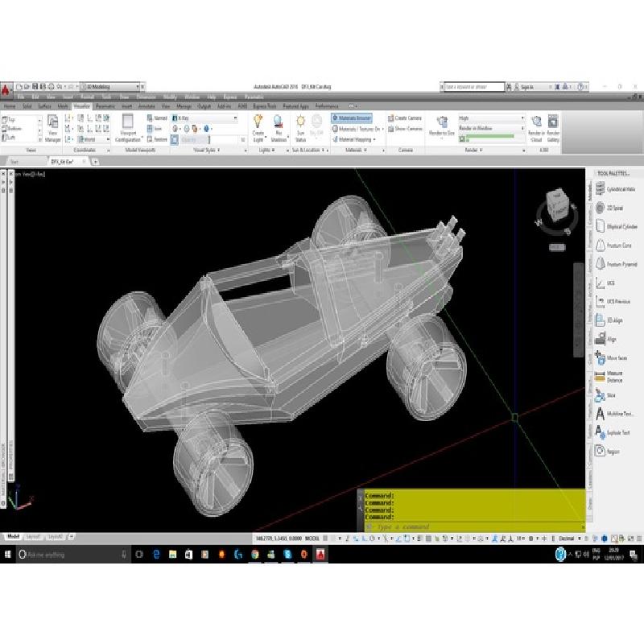Viewport: 644px width, 644px height.
Task: Select the Move Faces tool
Action: pyautogui.click(x=612, y=358)
